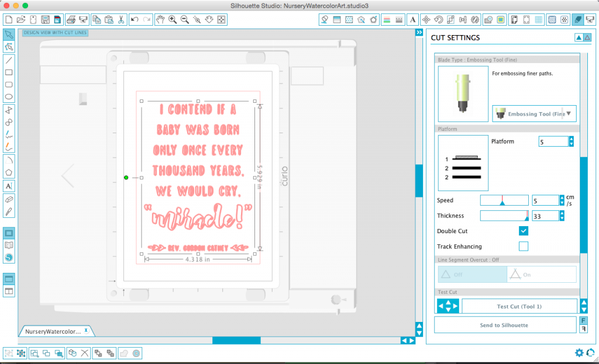This screenshot has height=364, width=599.
Task: Open the Fill Pattern panel
Action: [349, 19]
